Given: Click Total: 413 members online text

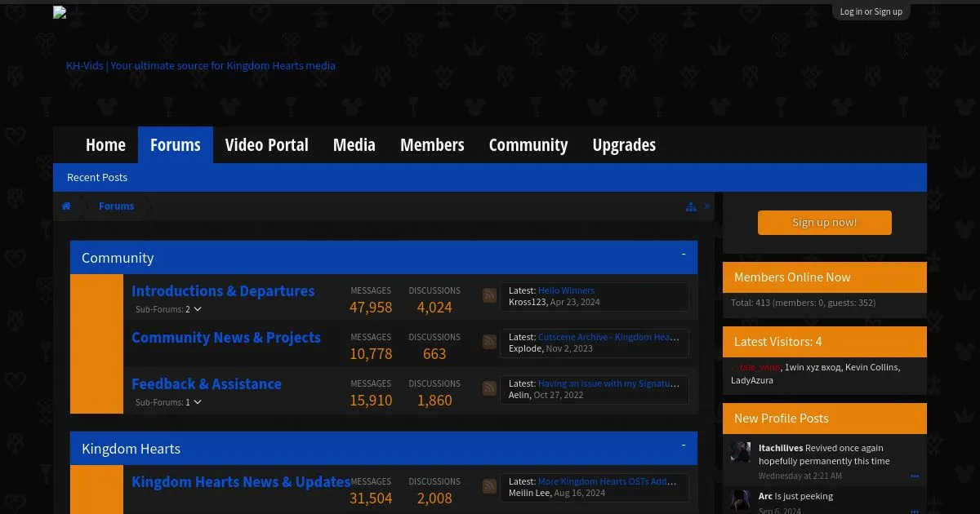Looking at the screenshot, I should coord(803,303).
